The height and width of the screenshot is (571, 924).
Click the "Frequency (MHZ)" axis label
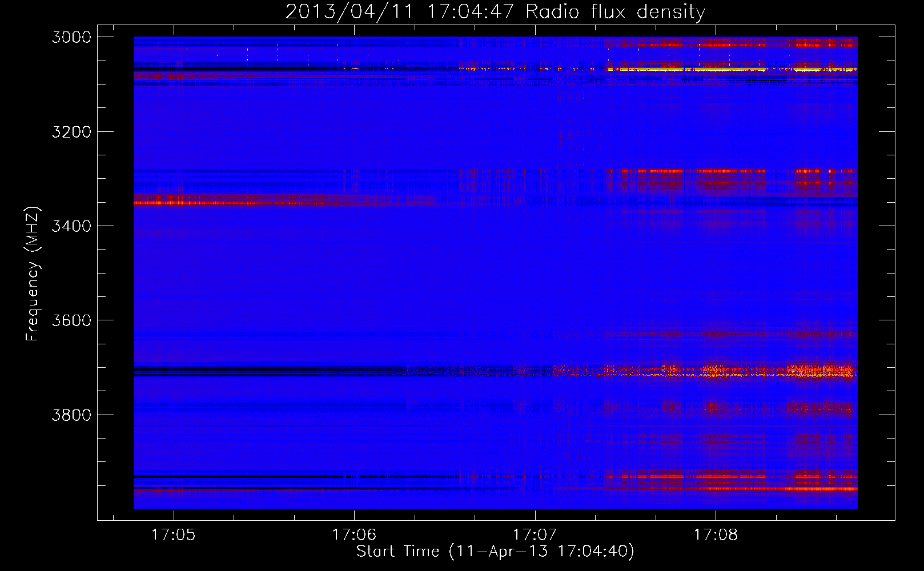click(33, 274)
